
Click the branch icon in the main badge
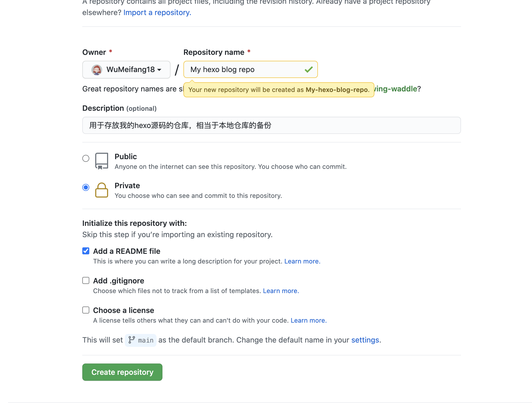(x=132, y=340)
